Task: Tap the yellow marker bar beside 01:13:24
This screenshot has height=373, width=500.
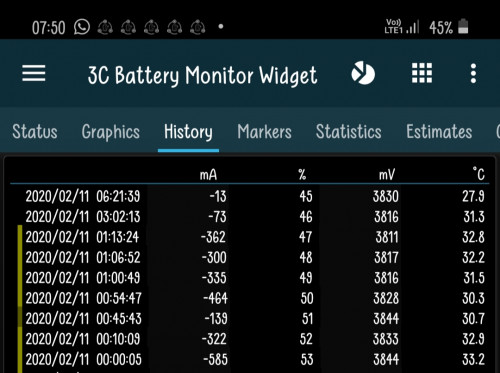Action: [20, 237]
